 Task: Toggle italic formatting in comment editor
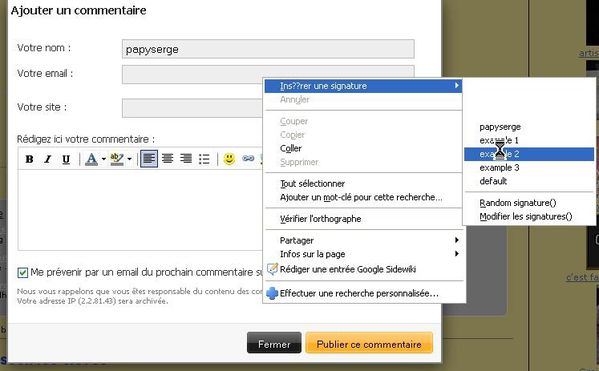click(x=47, y=159)
